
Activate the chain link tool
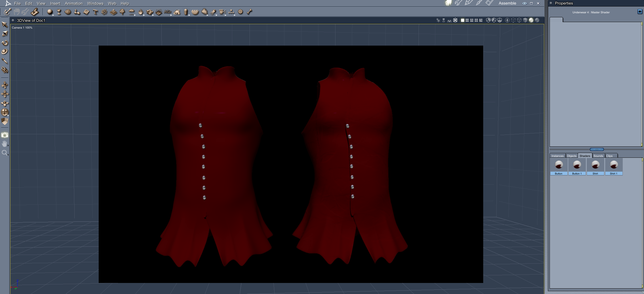5,70
